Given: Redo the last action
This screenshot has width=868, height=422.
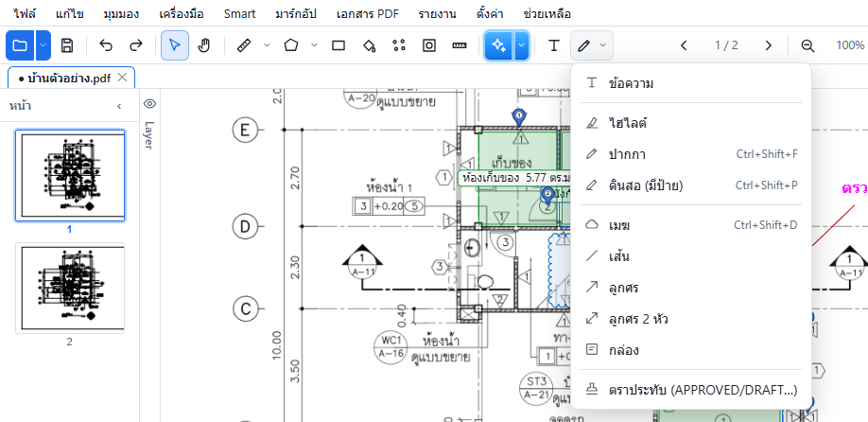Looking at the screenshot, I should point(135,45).
